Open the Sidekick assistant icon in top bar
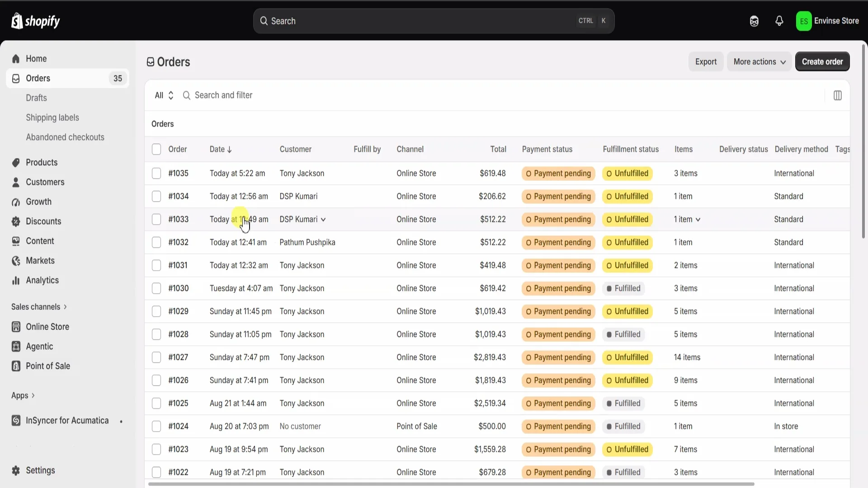Image resolution: width=868 pixels, height=488 pixels. coord(754,21)
